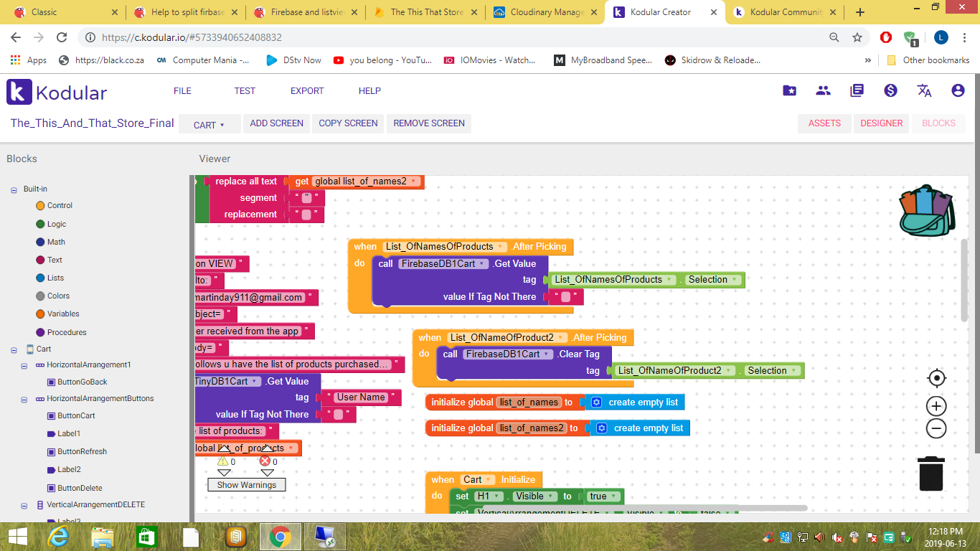Image resolution: width=980 pixels, height=551 pixels.
Task: Collapse the VerticalArrangementDELETE tree node
Action: (x=25, y=505)
